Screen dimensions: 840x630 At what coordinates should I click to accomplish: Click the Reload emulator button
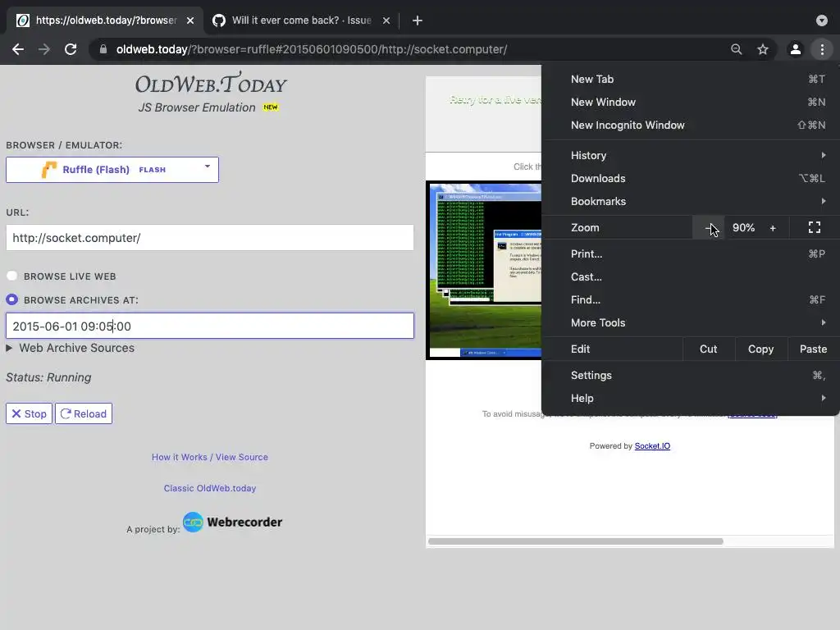(x=84, y=413)
